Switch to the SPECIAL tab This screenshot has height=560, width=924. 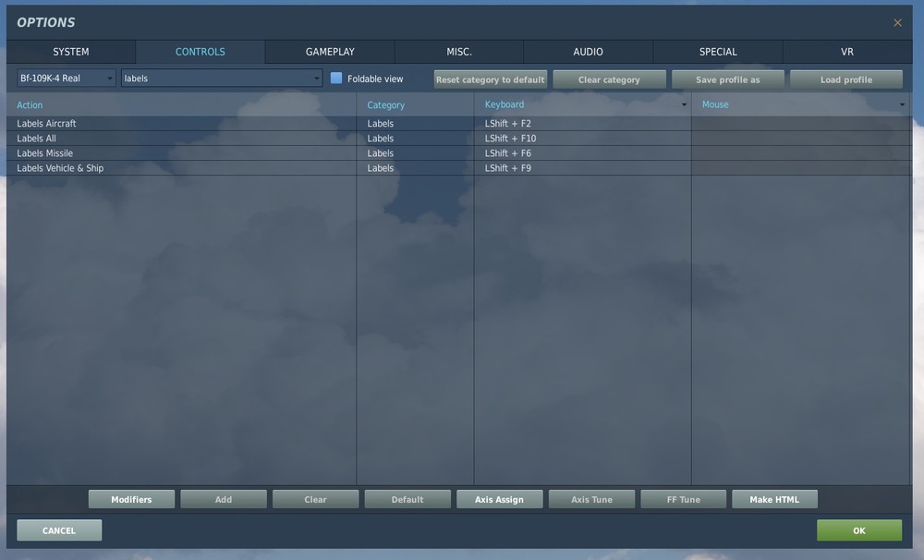coord(718,52)
